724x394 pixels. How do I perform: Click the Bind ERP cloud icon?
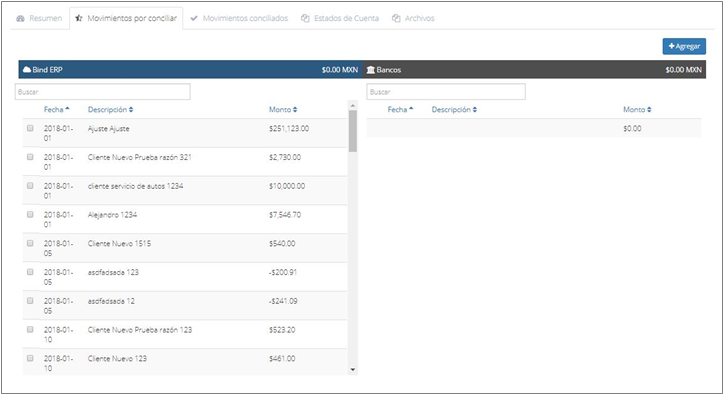click(27, 70)
